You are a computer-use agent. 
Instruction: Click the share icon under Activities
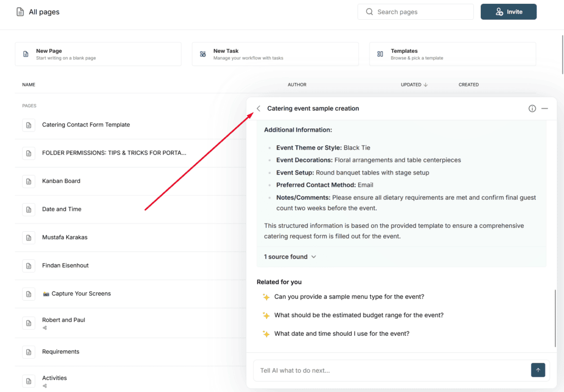point(45,386)
